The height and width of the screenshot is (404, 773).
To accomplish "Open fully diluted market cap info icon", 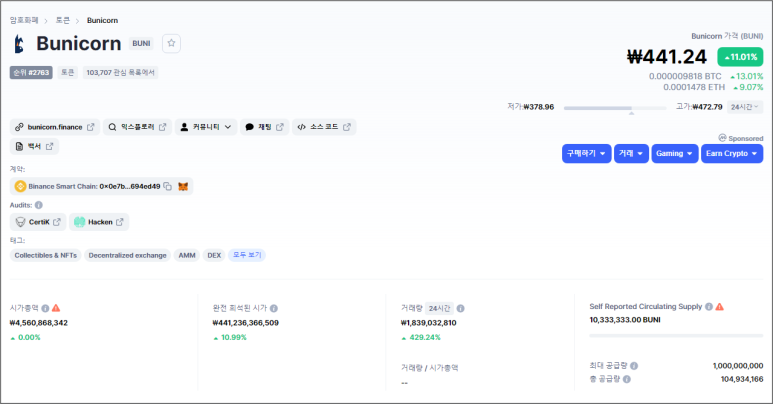I will coord(274,308).
